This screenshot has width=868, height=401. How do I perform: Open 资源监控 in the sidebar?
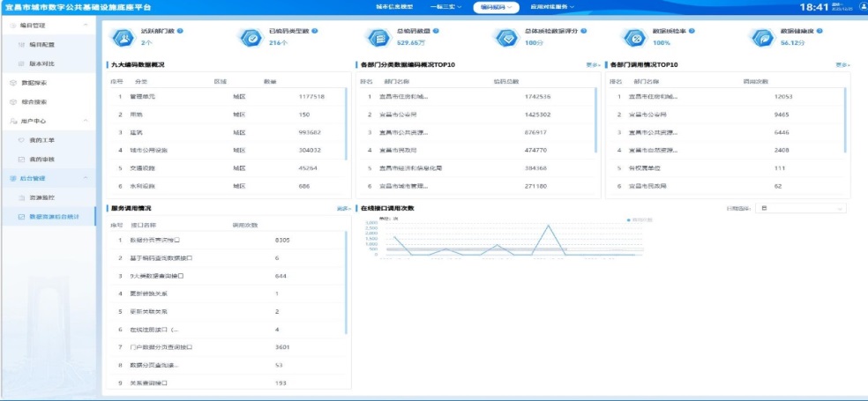click(x=42, y=197)
